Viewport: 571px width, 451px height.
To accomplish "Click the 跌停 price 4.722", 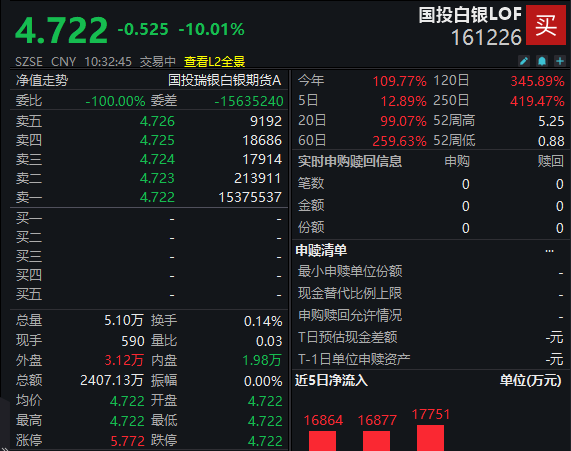I will 265,441.
